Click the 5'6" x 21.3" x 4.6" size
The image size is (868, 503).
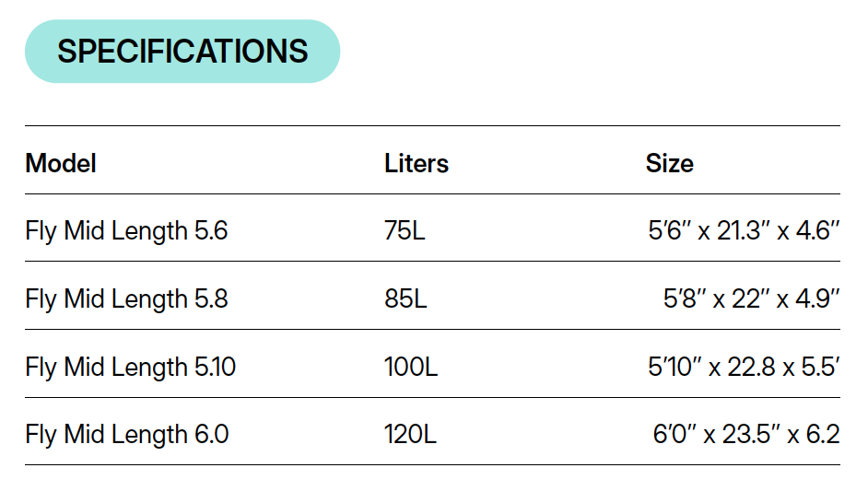click(744, 230)
